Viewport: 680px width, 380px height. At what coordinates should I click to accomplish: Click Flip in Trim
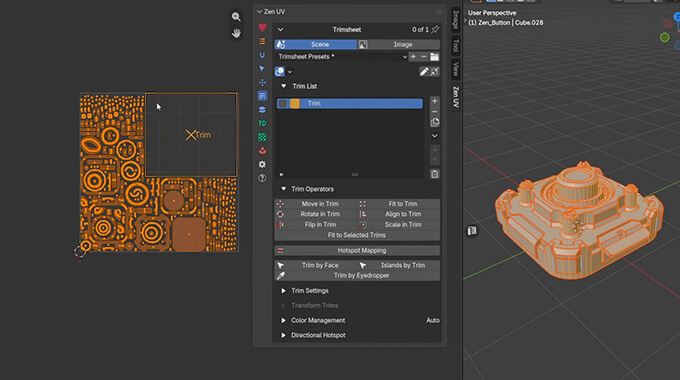point(316,225)
